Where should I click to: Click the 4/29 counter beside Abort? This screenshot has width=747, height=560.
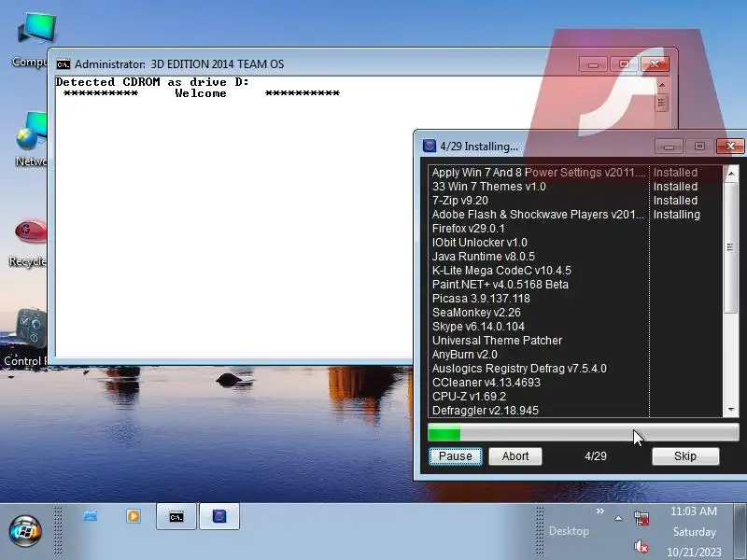[596, 456]
